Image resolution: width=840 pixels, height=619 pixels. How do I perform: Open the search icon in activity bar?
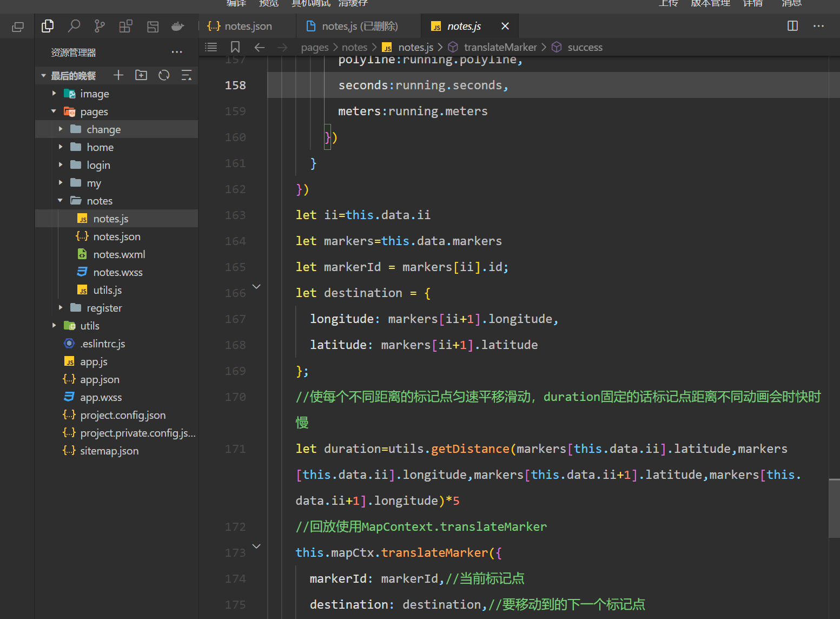(x=74, y=26)
